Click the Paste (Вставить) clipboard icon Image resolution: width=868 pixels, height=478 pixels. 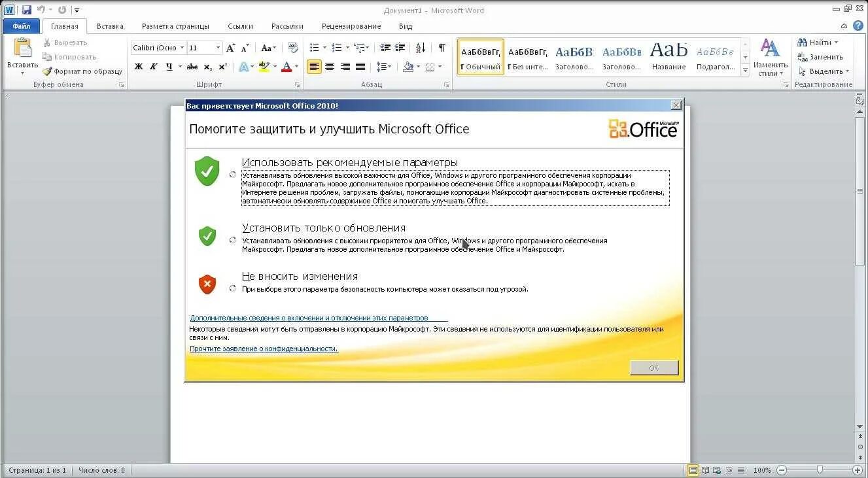click(22, 48)
